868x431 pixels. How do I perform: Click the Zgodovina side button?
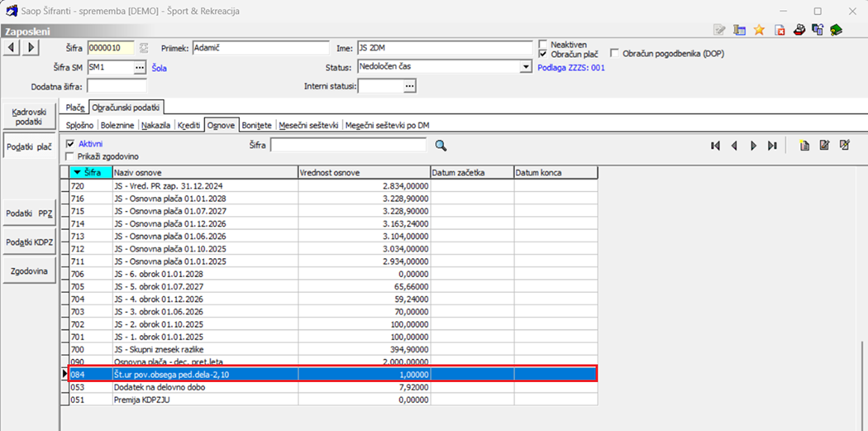click(x=28, y=271)
